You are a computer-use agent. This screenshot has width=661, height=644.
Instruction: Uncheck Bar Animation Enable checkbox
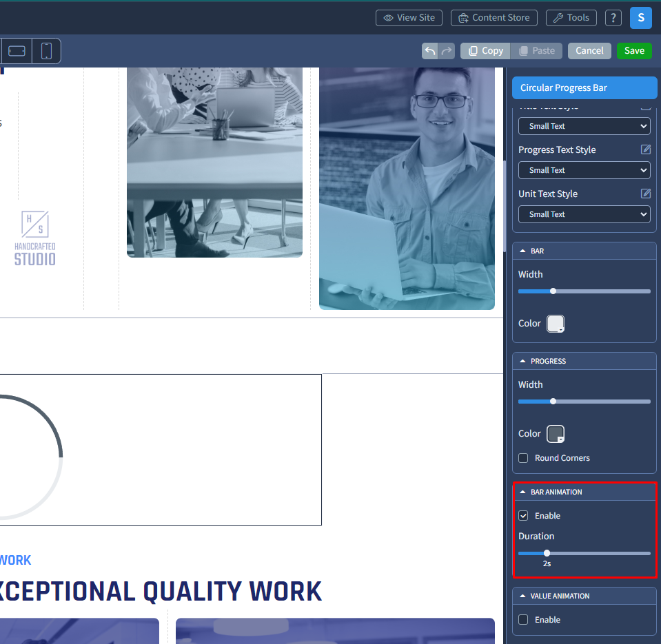pos(522,515)
